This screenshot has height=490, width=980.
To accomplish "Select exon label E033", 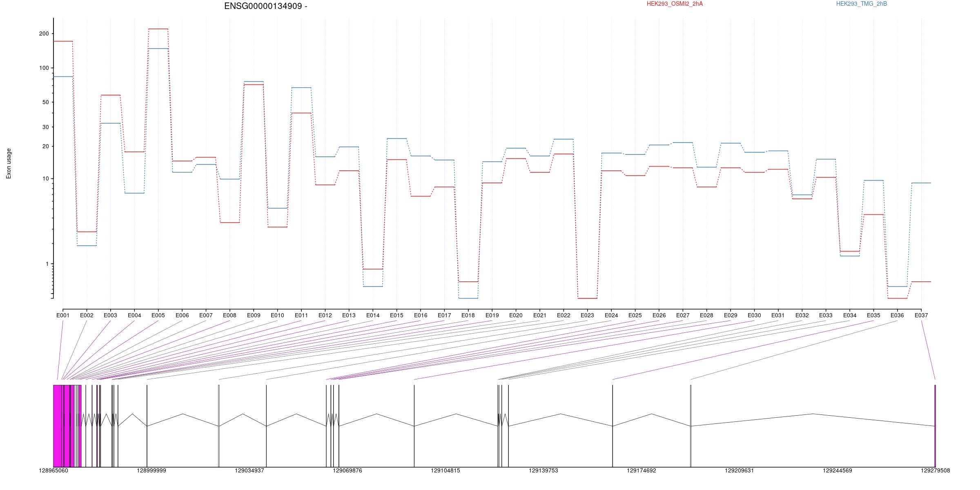I will point(826,315).
